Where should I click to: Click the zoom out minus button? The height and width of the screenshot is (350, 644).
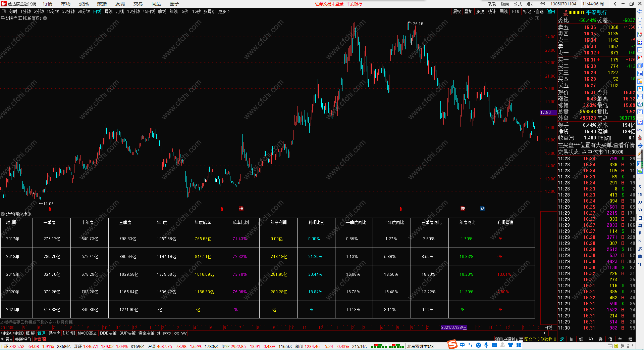click(553, 333)
